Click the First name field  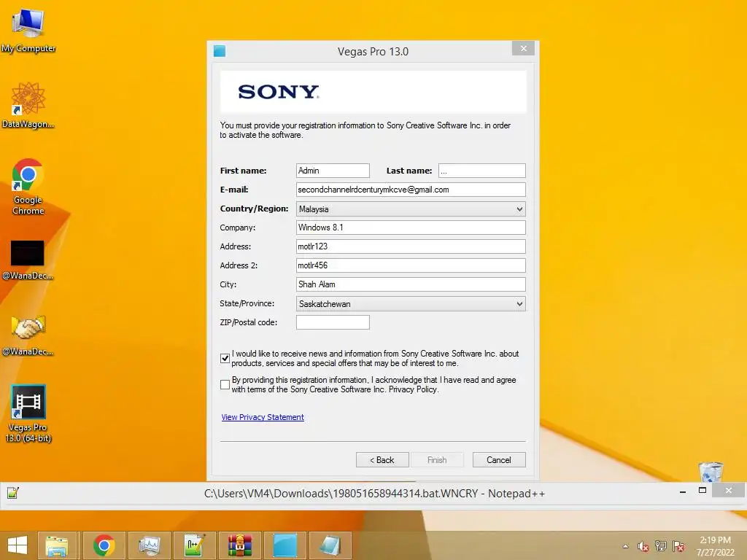click(x=333, y=171)
